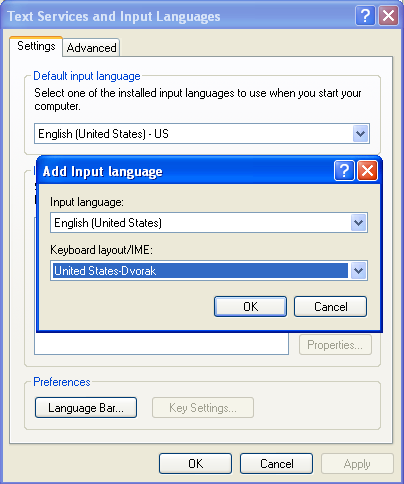The height and width of the screenshot is (484, 404).
Task: Close the Add Input language dialog
Action: coord(367,171)
